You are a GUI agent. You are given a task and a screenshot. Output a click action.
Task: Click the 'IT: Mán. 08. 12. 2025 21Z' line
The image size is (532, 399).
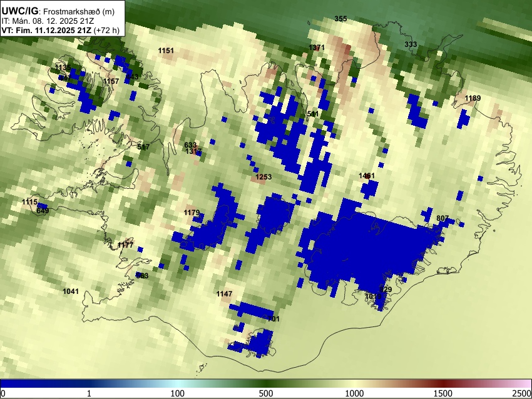(x=48, y=21)
